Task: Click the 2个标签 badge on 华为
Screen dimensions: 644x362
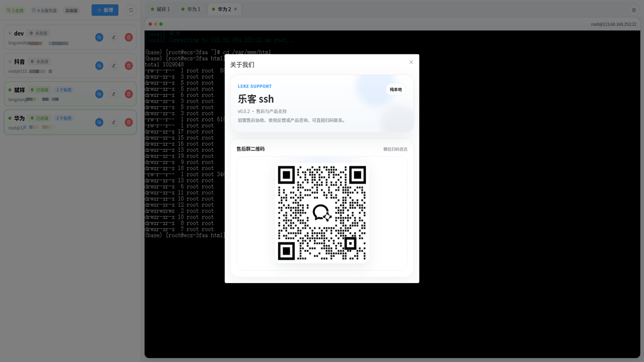Action: [64, 118]
